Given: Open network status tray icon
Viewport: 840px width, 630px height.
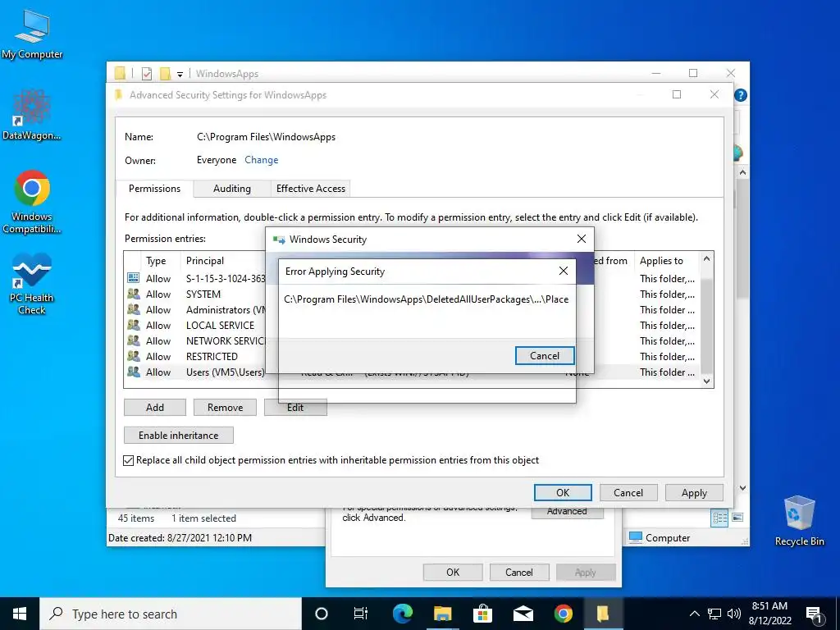Looking at the screenshot, I should 714,614.
